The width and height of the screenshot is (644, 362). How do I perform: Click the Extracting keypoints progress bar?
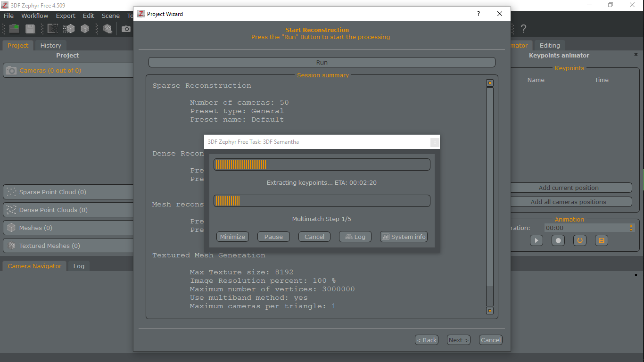pos(322,165)
